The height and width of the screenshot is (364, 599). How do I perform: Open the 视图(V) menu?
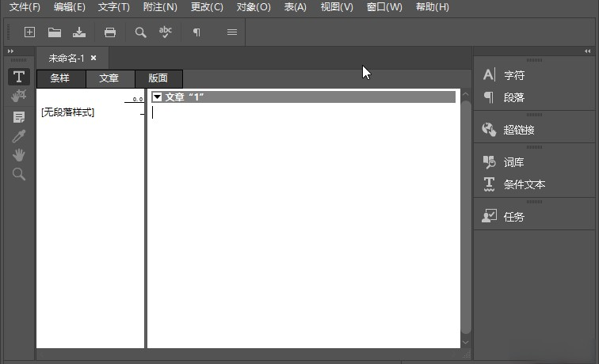(337, 7)
